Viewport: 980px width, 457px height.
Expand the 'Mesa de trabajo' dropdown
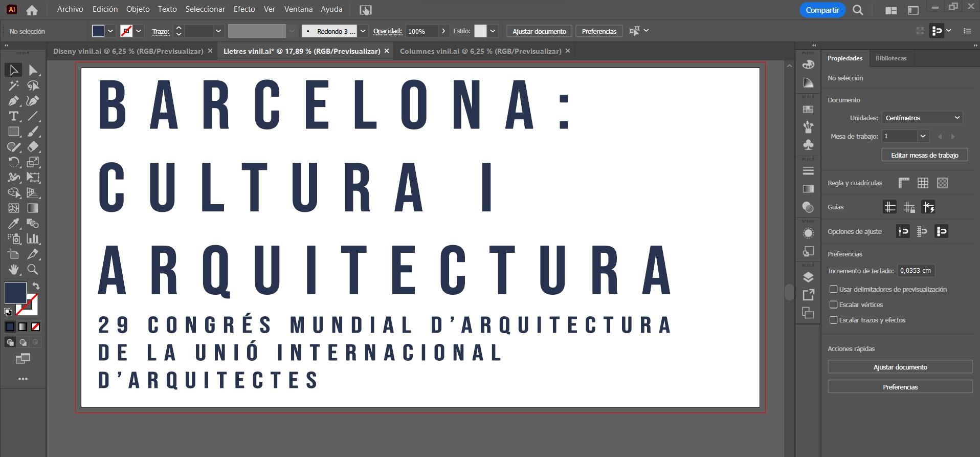point(923,136)
